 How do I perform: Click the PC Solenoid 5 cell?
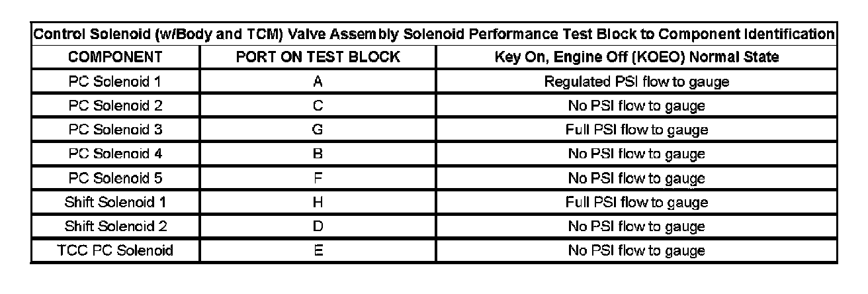[x=115, y=178]
